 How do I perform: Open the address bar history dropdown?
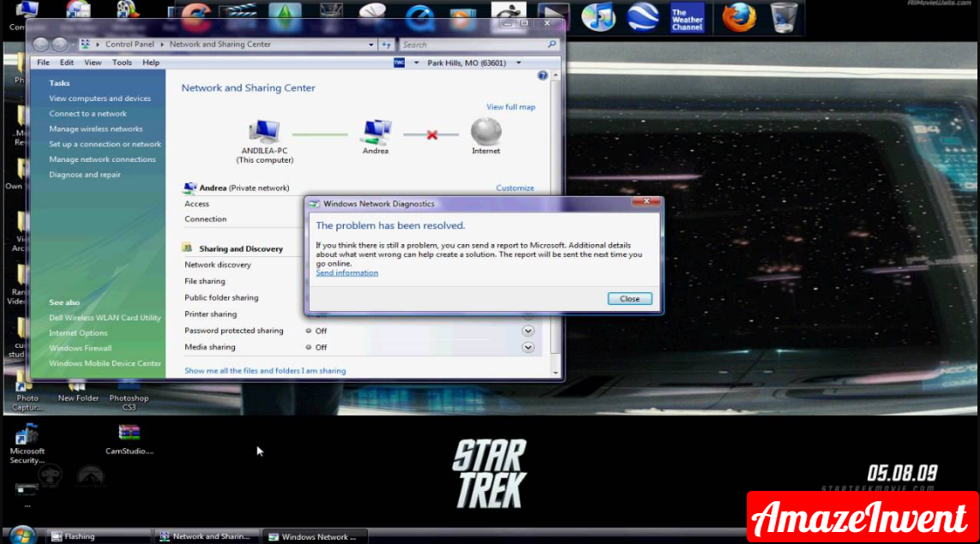pos(370,45)
